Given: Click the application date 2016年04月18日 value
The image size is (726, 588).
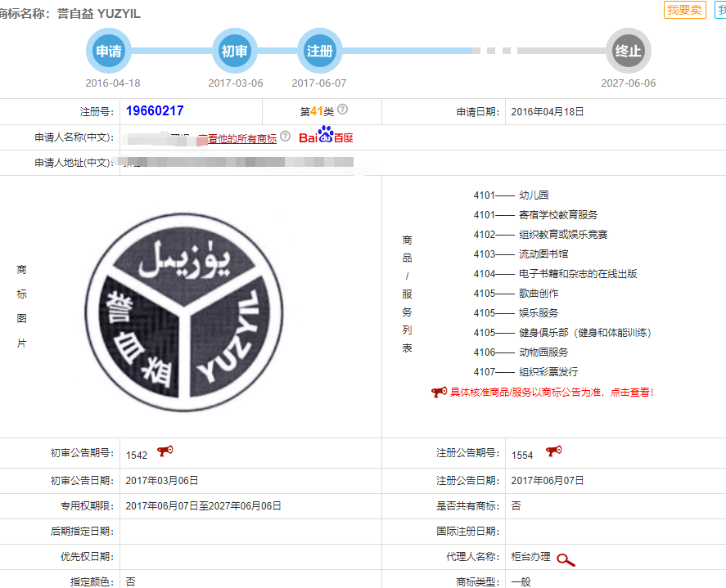Looking at the screenshot, I should click(548, 111).
